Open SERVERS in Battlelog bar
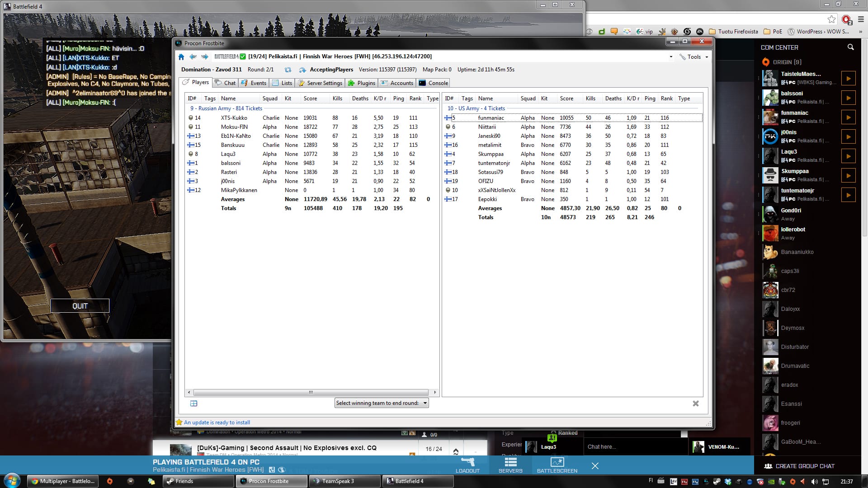868x488 pixels. 510,465
